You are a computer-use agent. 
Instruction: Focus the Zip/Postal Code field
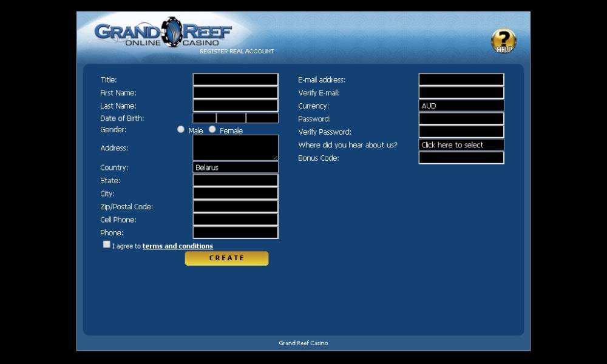click(236, 206)
